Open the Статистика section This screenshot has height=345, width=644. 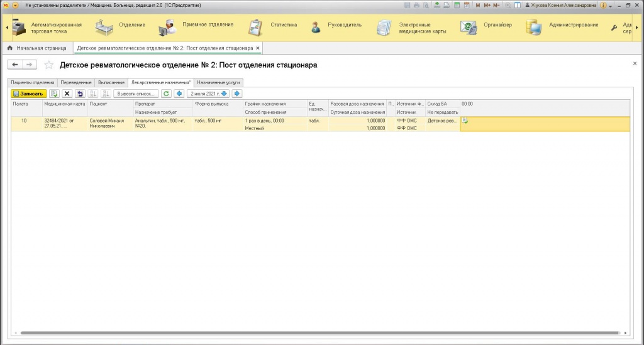coord(273,28)
